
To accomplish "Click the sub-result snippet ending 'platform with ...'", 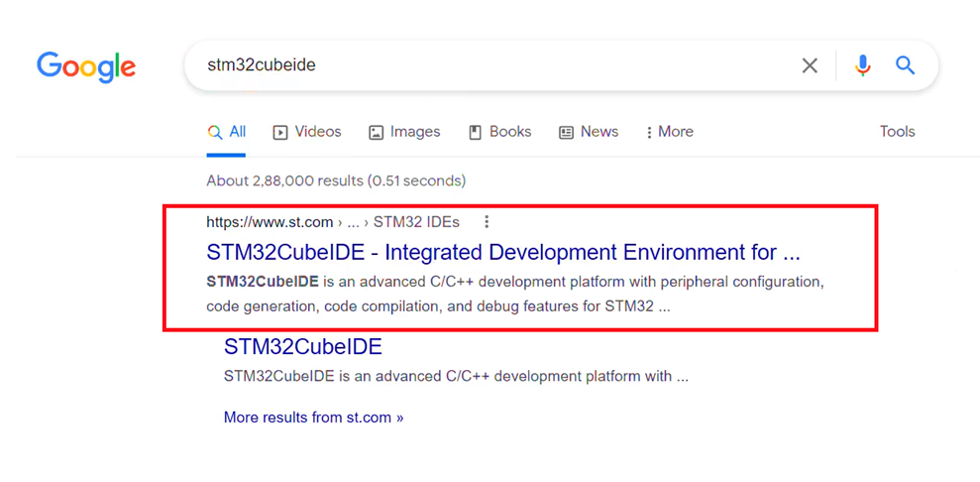I will (x=456, y=377).
